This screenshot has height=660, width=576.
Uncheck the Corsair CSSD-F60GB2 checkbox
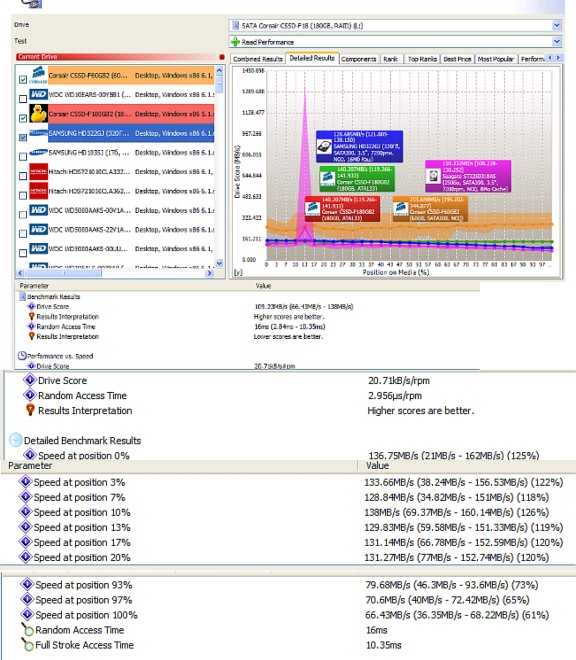tap(23, 80)
